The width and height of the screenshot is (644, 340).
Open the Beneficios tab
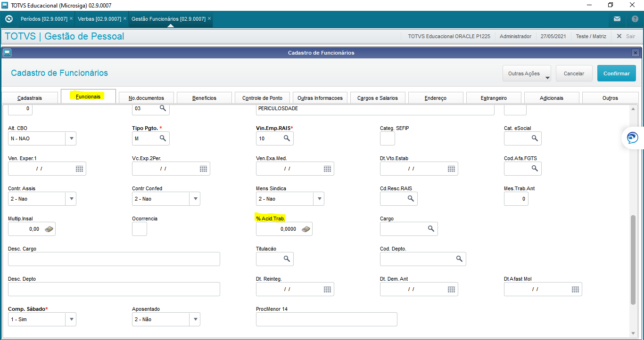coord(204,98)
